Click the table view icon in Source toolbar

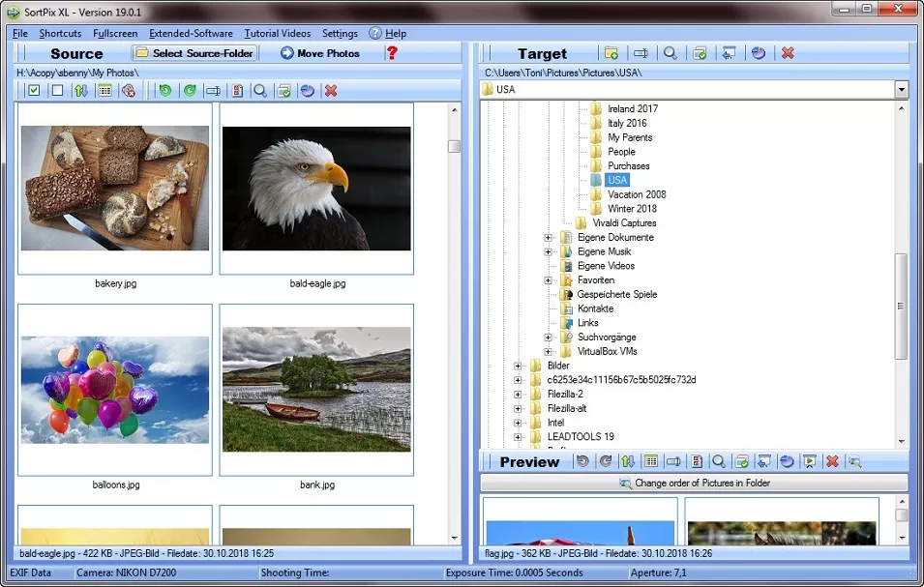click(104, 90)
